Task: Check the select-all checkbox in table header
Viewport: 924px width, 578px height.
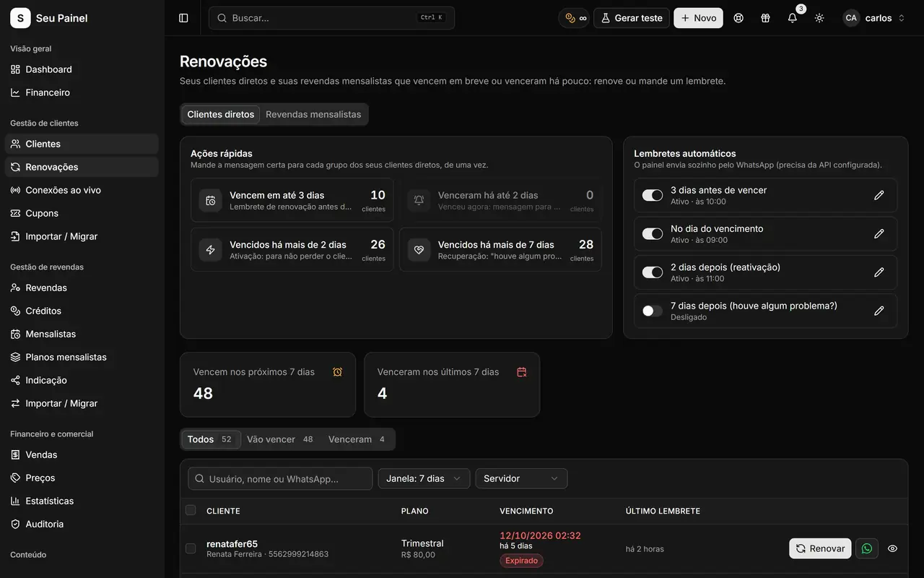Action: tap(191, 510)
